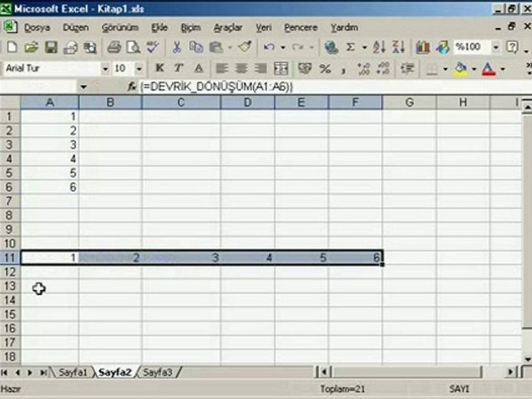Image resolution: width=532 pixels, height=399 pixels.
Task: Expand the Name Box dropdown arrow
Action: 84,87
